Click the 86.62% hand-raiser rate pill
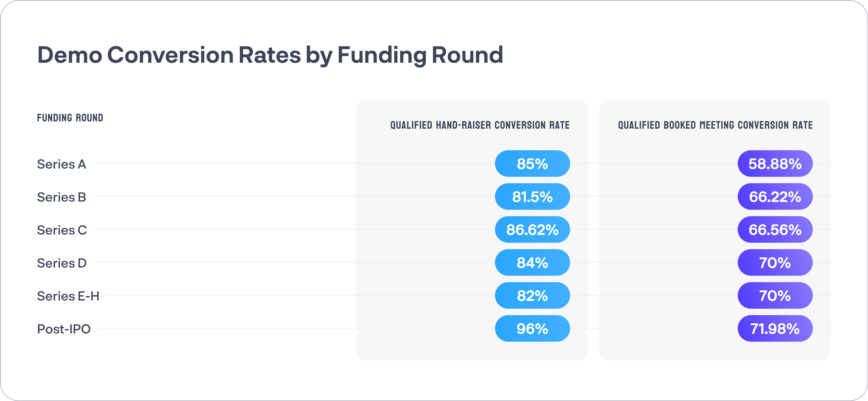 [x=532, y=229]
